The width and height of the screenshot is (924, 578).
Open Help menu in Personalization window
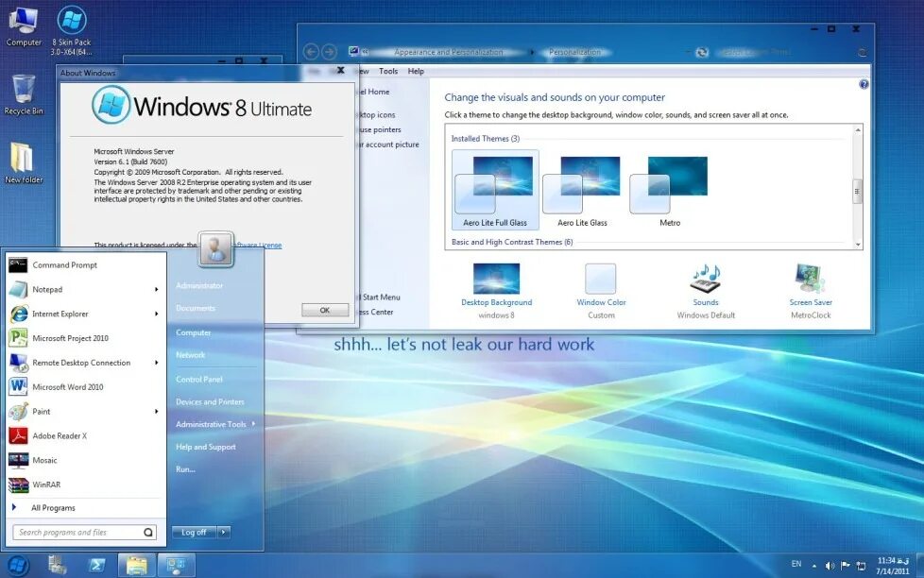click(416, 71)
